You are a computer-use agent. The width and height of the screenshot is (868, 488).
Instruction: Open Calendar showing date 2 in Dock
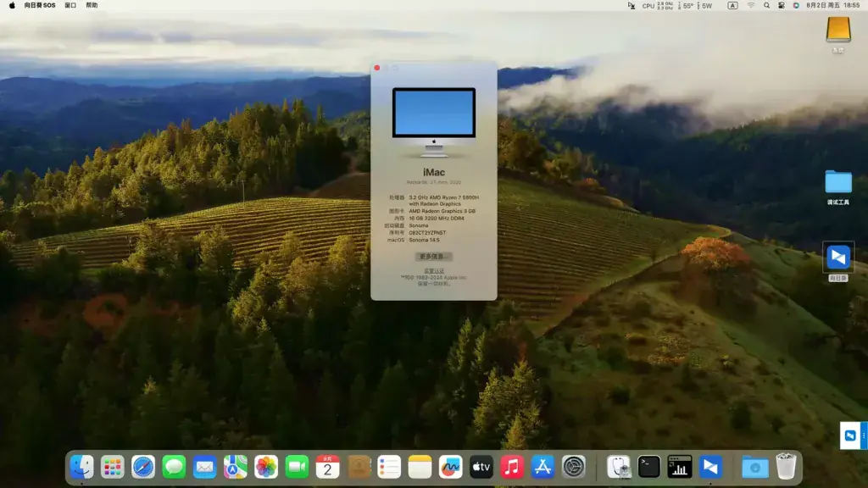[328, 467]
